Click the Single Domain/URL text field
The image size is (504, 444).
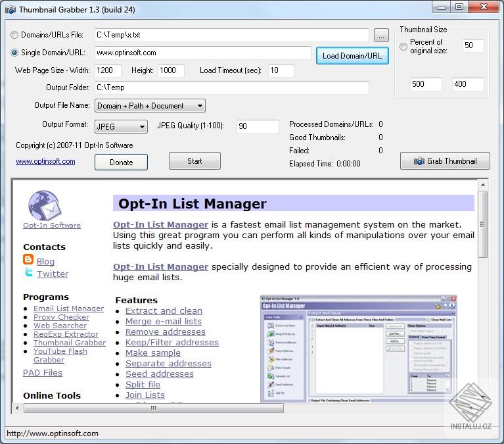[203, 53]
